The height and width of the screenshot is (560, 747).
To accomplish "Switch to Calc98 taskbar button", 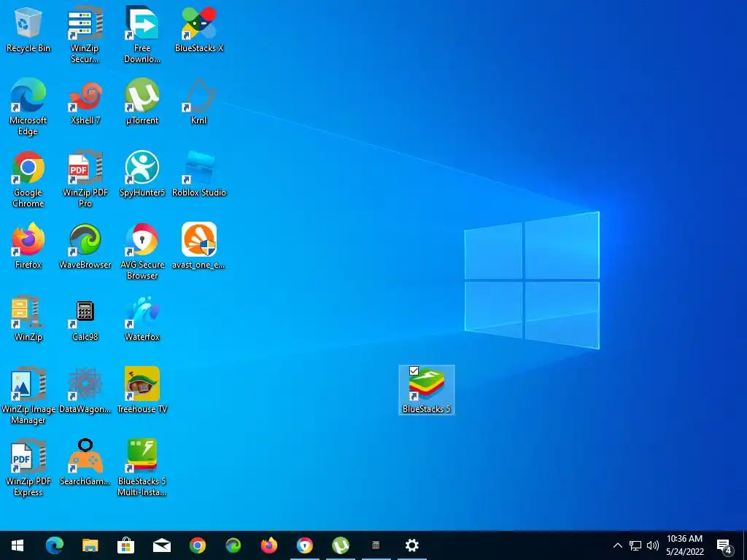I will (x=376, y=545).
